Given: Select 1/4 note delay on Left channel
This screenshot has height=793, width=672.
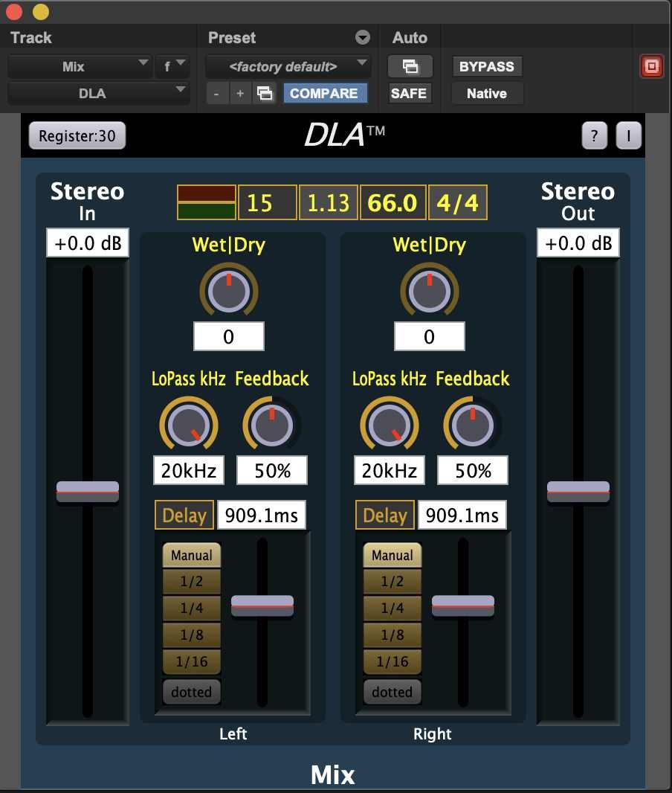Looking at the screenshot, I should tap(192, 608).
